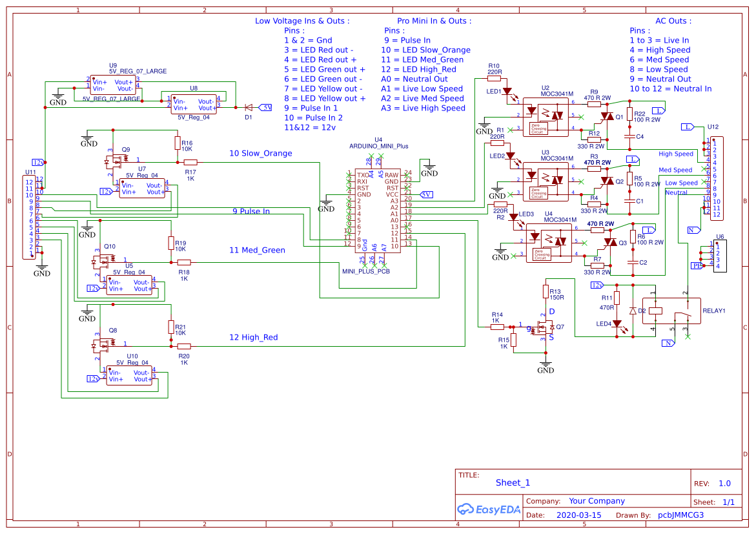Viewport: 756px width, 534px height.
Task: Select the Q1 triac symbol
Action: (607, 116)
